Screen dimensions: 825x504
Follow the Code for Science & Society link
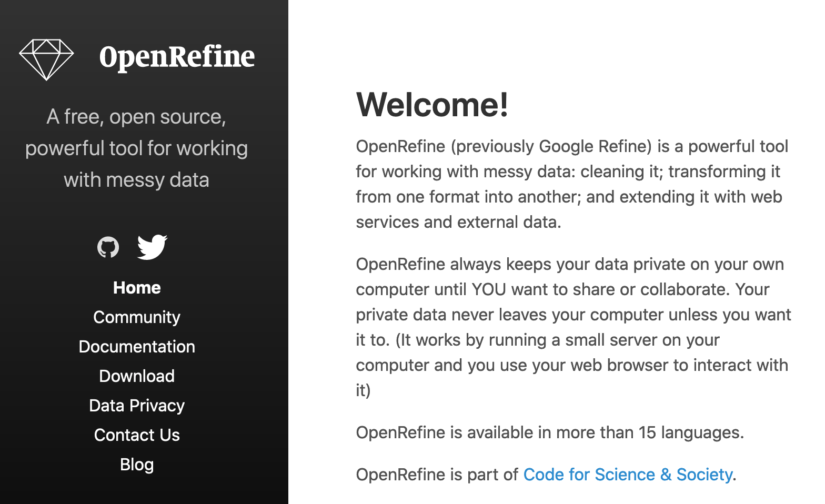pyautogui.click(x=628, y=475)
